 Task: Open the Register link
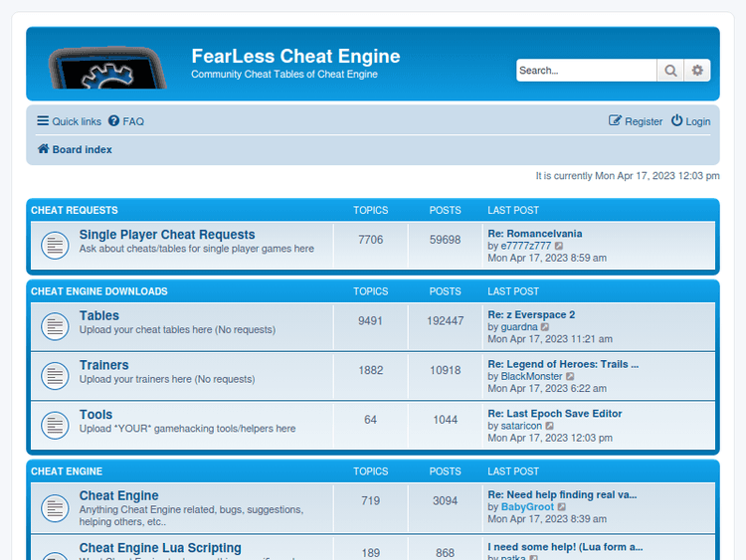[x=636, y=121]
